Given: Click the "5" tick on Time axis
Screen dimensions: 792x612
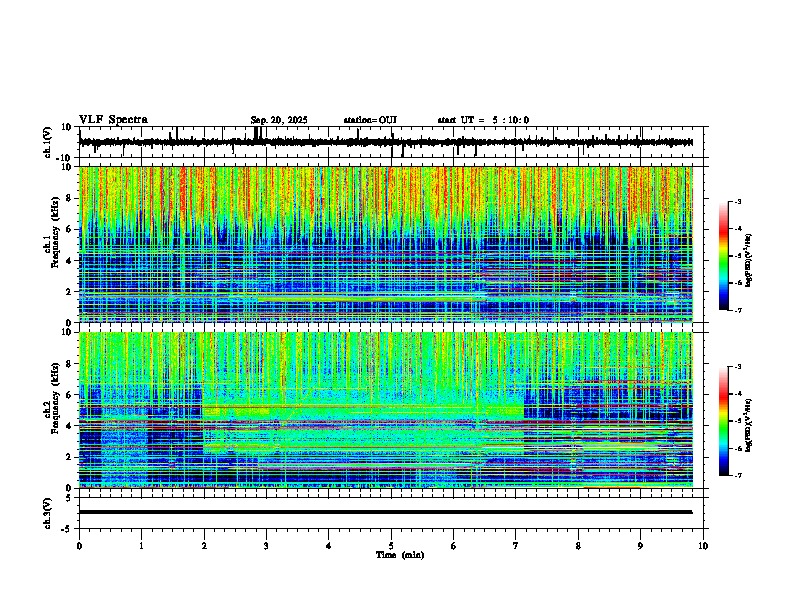Looking at the screenshot, I should pyautogui.click(x=391, y=546).
